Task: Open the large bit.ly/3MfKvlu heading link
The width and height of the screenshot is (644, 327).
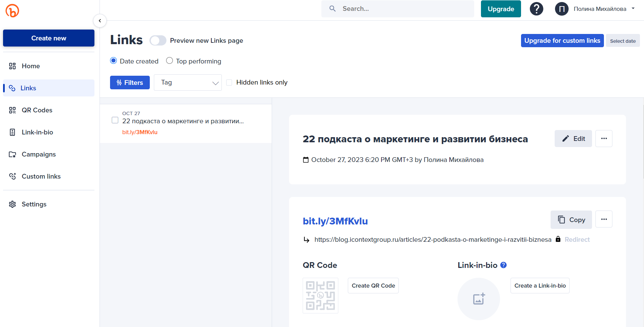Action: click(x=335, y=221)
